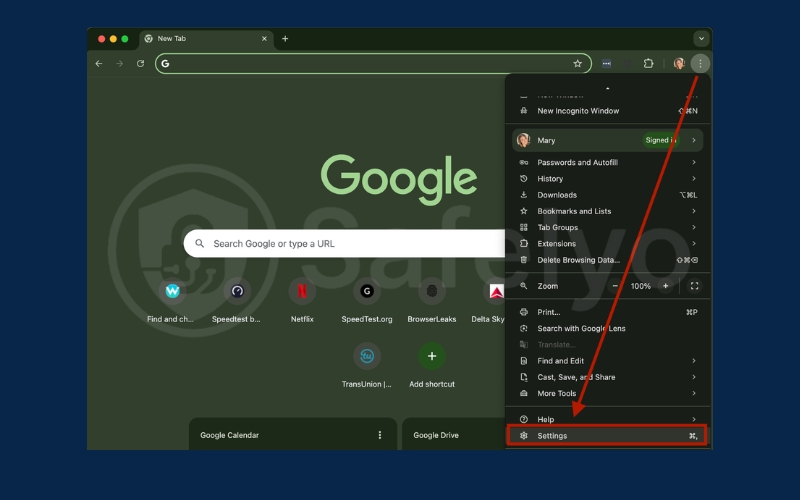The width and height of the screenshot is (800, 500).
Task: Open the Netflix shortcut
Action: 302,301
